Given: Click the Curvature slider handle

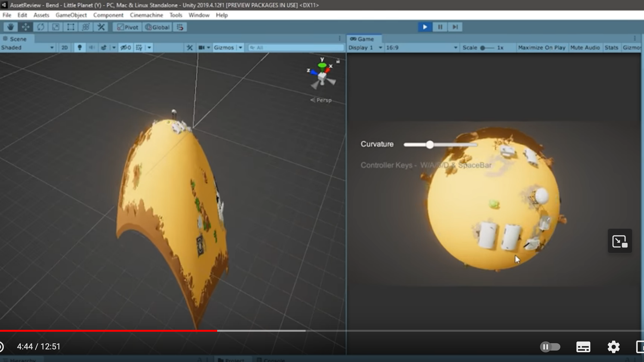Looking at the screenshot, I should pyautogui.click(x=430, y=145).
